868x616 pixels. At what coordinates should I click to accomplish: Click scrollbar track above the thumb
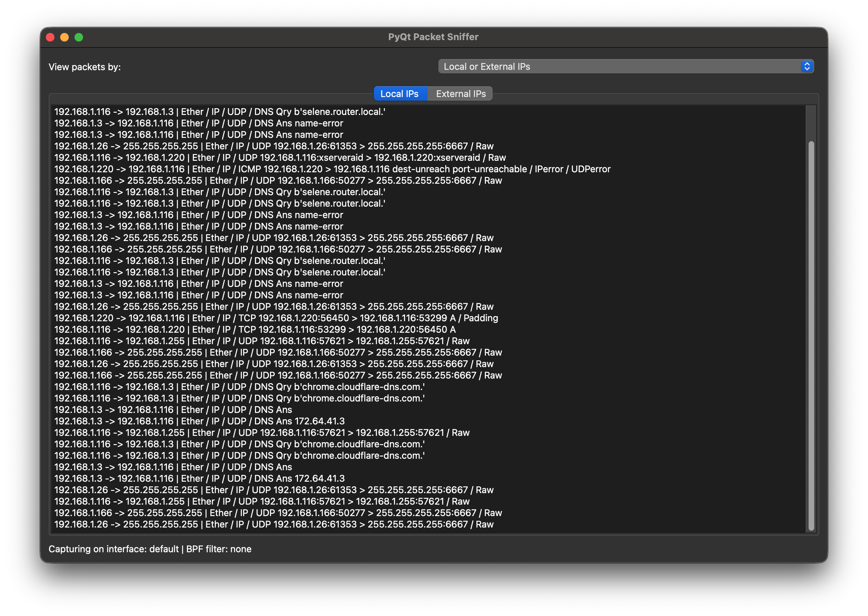click(811, 123)
